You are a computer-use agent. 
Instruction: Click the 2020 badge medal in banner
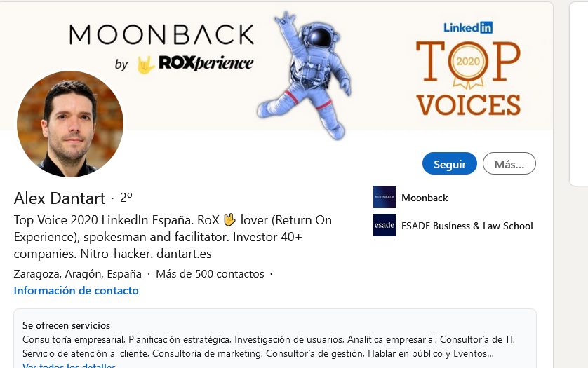click(x=468, y=64)
